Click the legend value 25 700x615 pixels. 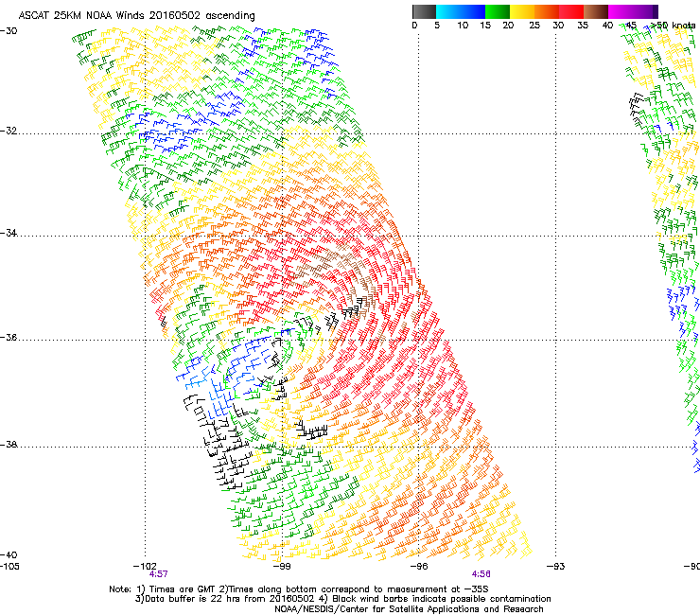pos(534,26)
